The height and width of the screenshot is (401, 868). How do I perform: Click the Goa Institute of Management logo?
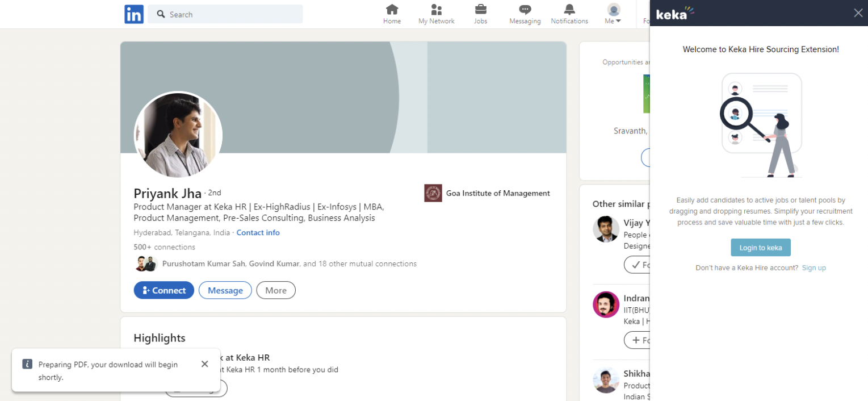coord(433,193)
